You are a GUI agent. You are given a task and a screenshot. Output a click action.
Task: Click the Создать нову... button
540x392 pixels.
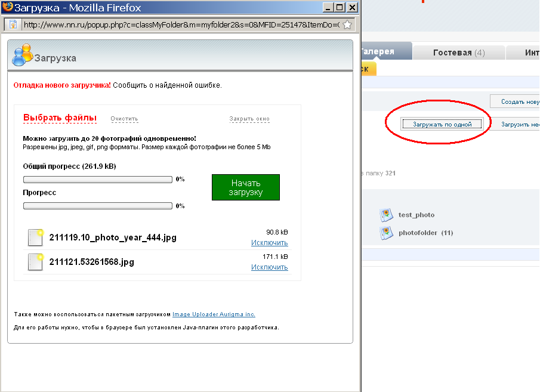(515, 101)
